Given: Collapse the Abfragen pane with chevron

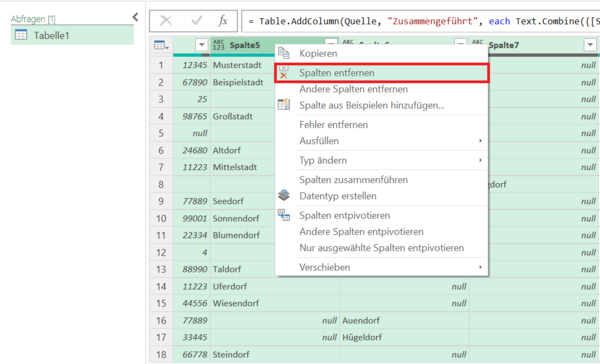Looking at the screenshot, I should 135,17.
